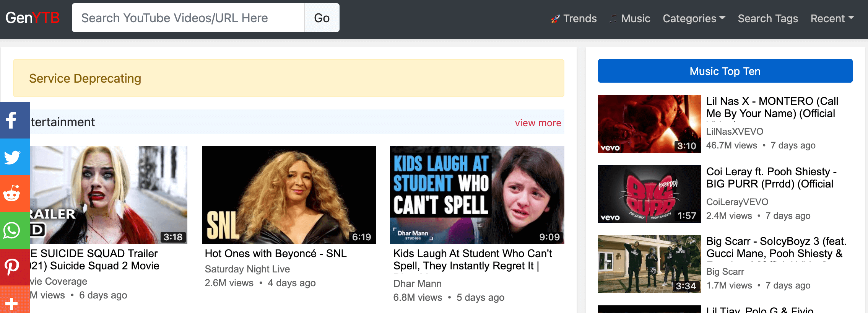Open Hot Ones with Beyoncé SNL thumbnail
The width and height of the screenshot is (868, 313).
(289, 195)
